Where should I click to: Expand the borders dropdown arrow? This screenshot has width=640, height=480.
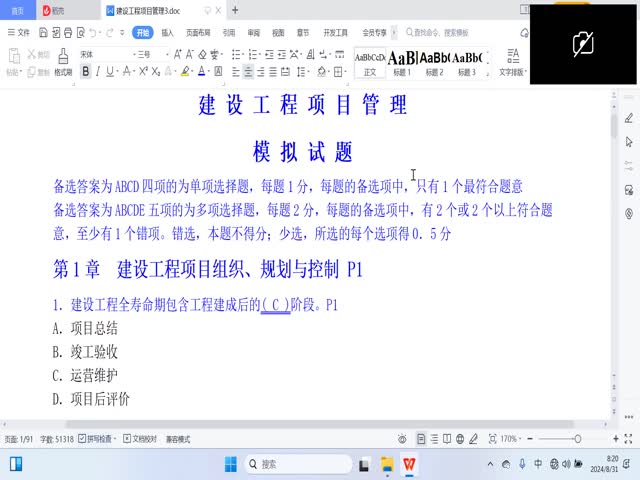(345, 72)
